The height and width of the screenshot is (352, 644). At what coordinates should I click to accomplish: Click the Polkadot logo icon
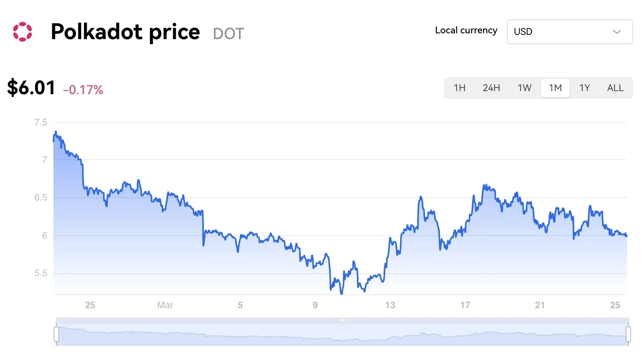22,32
